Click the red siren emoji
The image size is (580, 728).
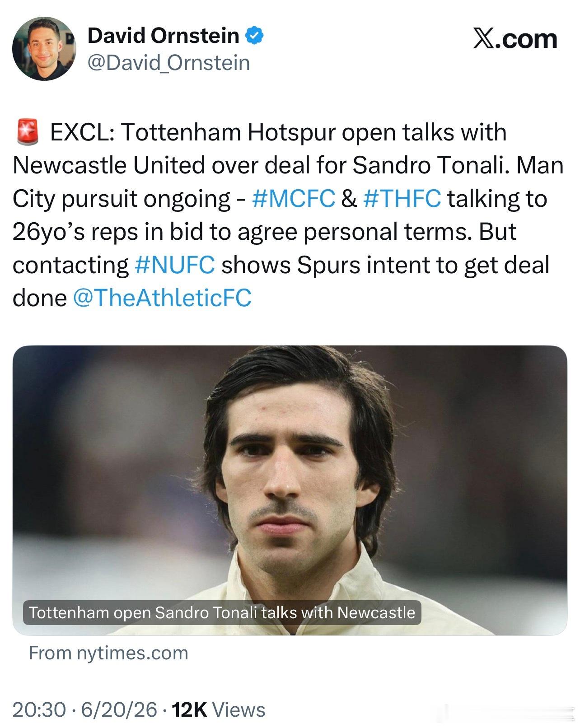(x=28, y=132)
